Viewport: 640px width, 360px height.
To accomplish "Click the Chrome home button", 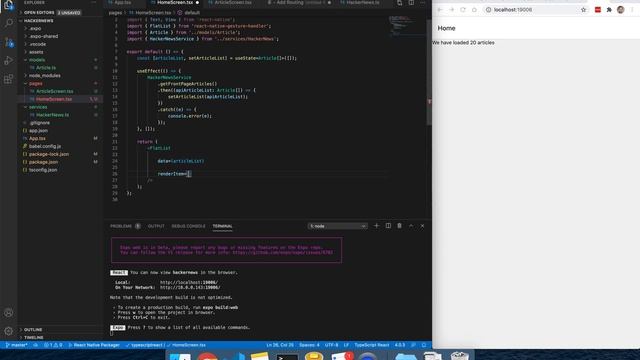I will click(x=474, y=10).
